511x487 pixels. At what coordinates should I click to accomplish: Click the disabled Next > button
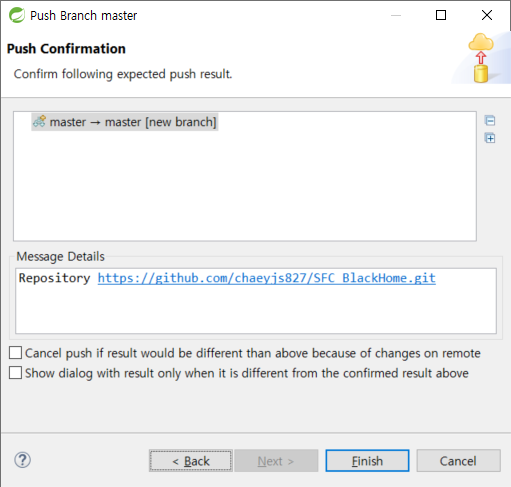tap(276, 461)
